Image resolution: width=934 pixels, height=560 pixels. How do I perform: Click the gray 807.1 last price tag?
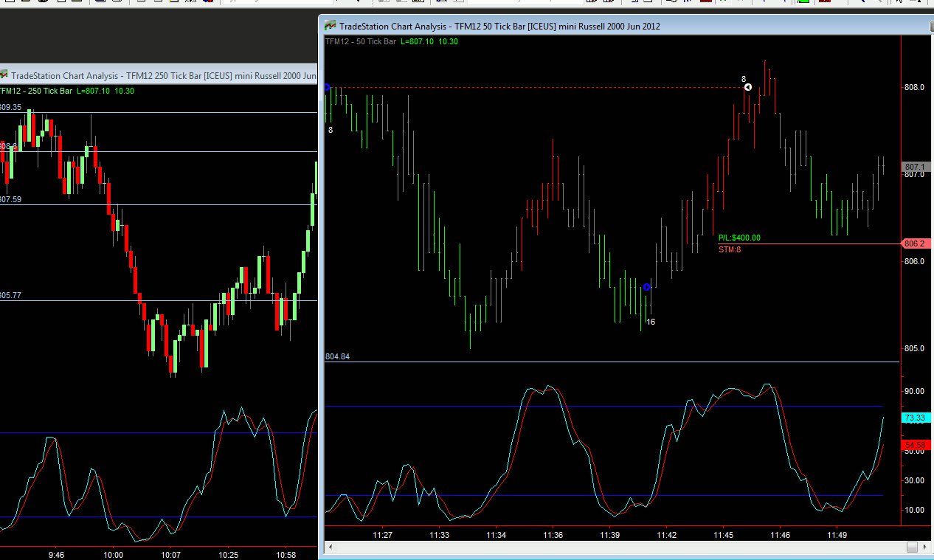(x=915, y=167)
